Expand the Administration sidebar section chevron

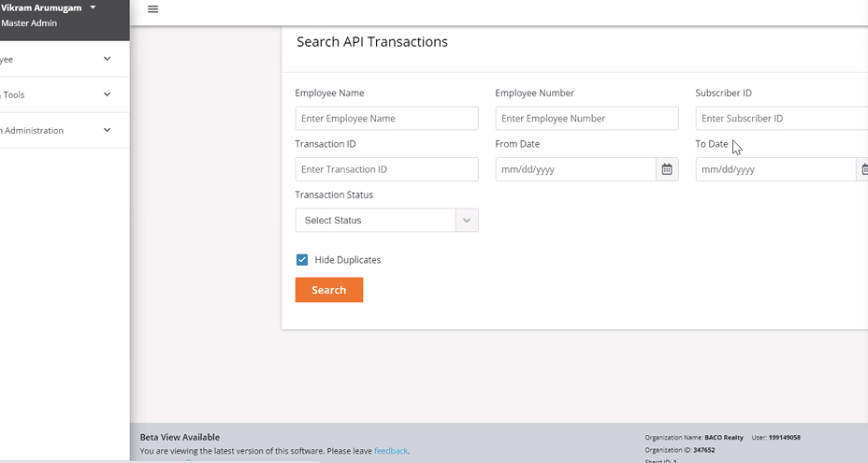tap(107, 130)
